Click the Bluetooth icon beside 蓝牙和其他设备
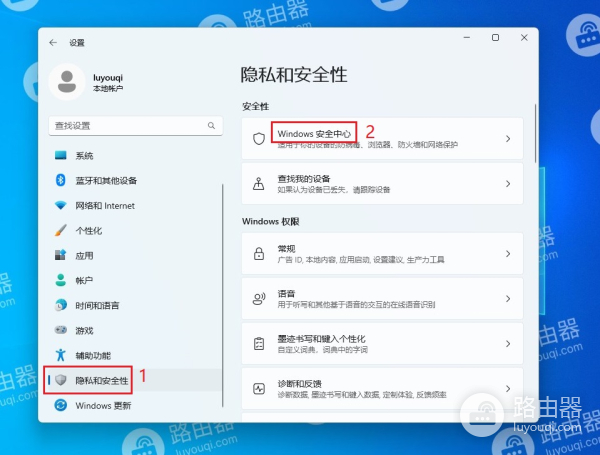Image resolution: width=600 pixels, height=455 pixels. 60,180
